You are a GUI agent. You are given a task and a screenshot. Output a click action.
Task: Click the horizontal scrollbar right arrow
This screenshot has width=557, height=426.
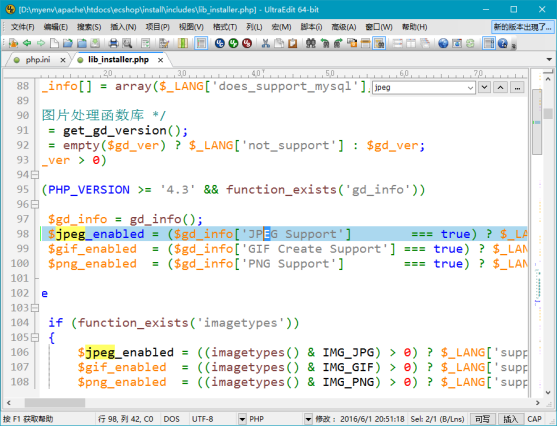point(537,403)
